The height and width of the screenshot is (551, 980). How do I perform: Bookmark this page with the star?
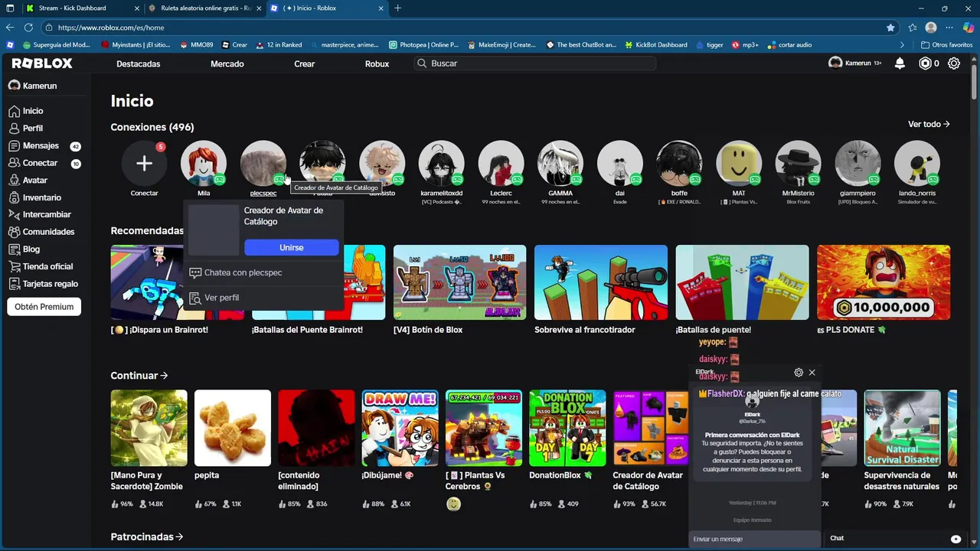point(890,28)
